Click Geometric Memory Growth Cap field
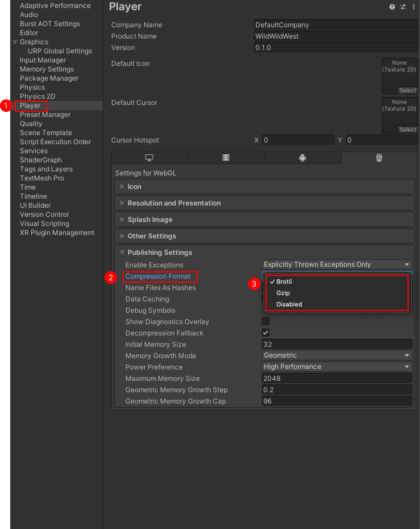The width and height of the screenshot is (420, 529). [337, 401]
